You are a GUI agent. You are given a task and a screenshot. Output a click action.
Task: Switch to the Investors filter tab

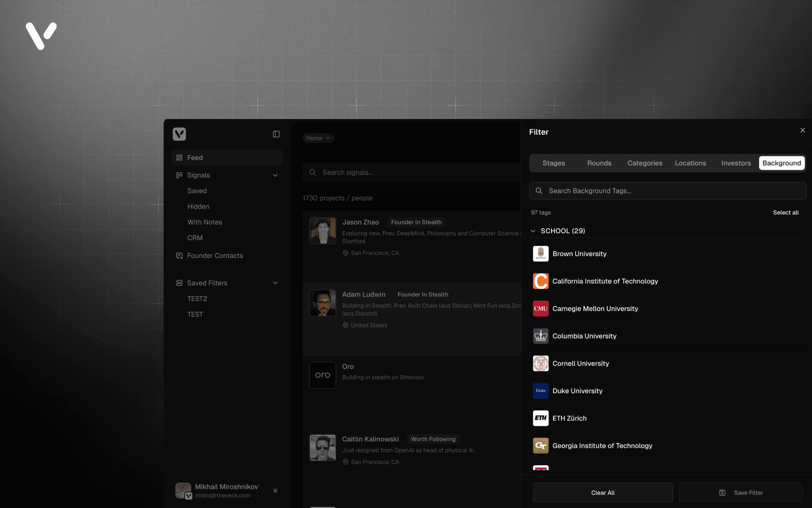(x=736, y=163)
